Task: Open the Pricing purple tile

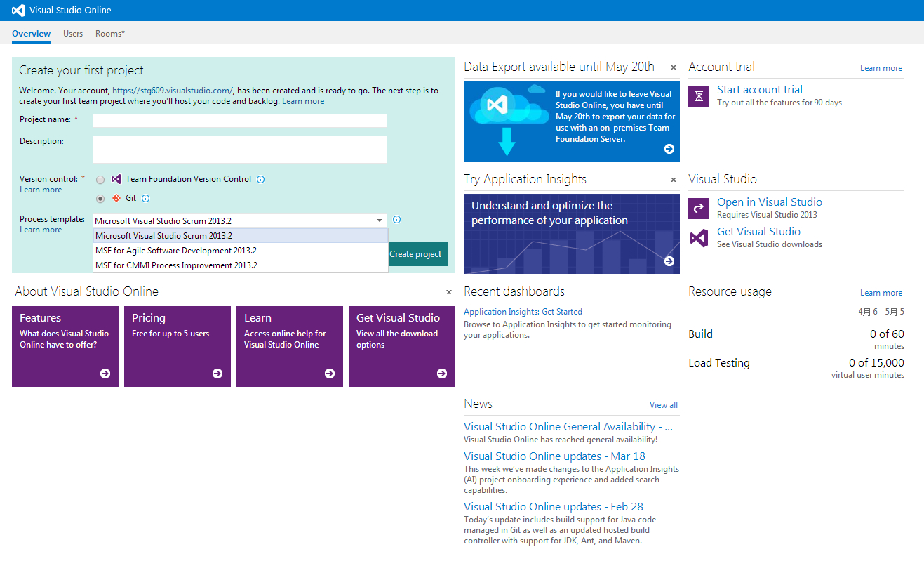Action: click(178, 346)
